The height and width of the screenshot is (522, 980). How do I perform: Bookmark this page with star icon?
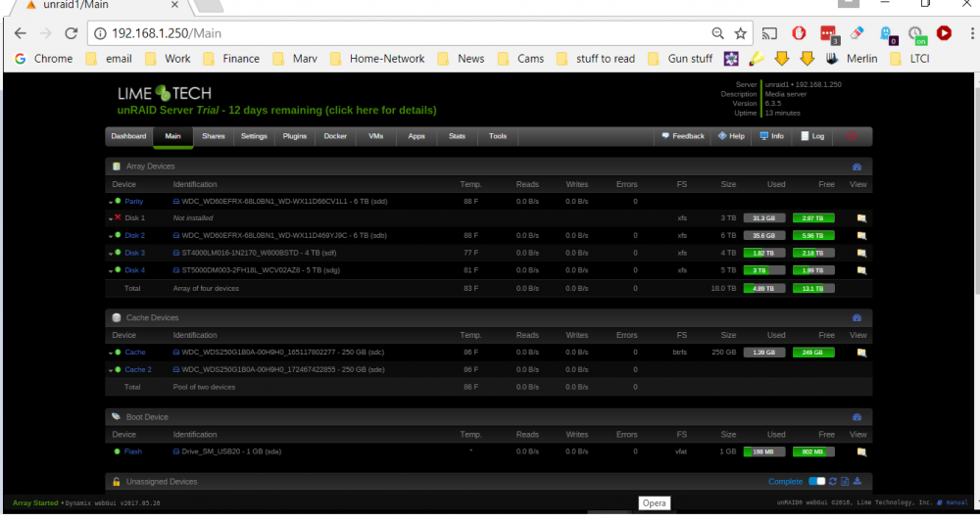click(x=741, y=33)
